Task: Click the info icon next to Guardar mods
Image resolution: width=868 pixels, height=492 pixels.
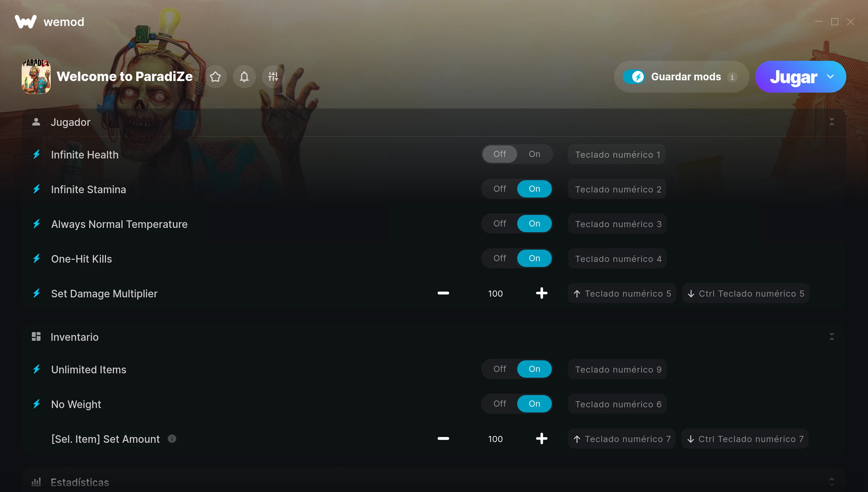Action: [732, 77]
